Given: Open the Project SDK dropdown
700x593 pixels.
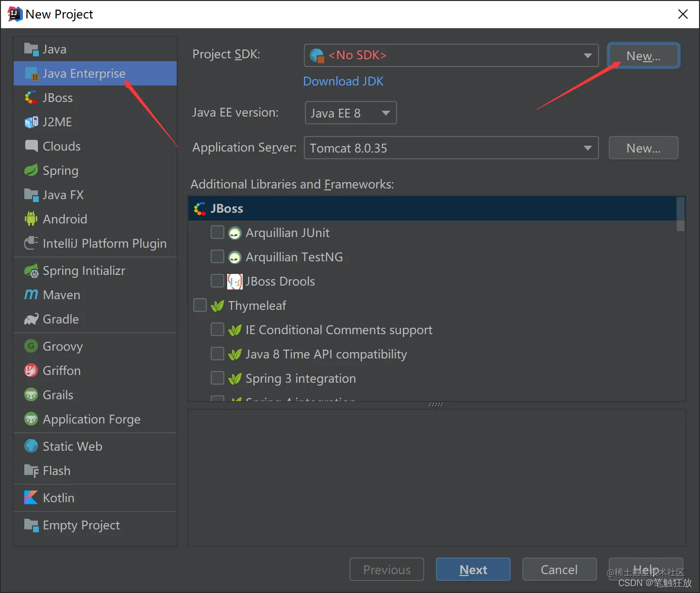Looking at the screenshot, I should point(451,55).
